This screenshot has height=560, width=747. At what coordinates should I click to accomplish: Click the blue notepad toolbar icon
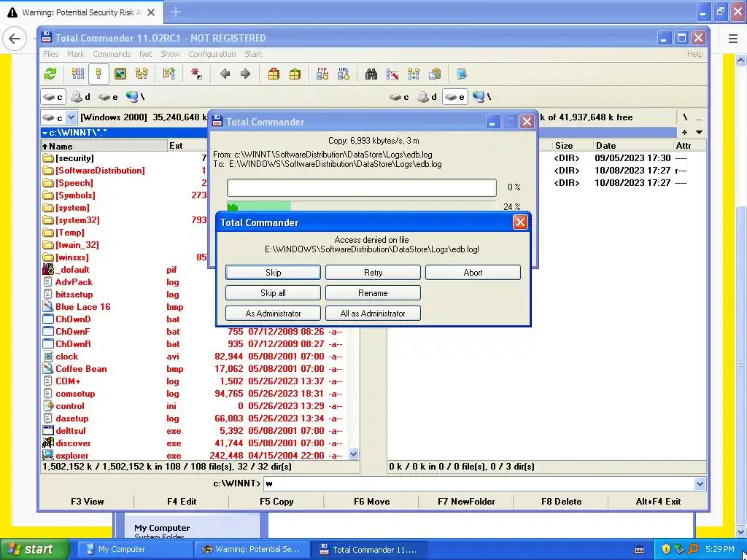point(462,74)
